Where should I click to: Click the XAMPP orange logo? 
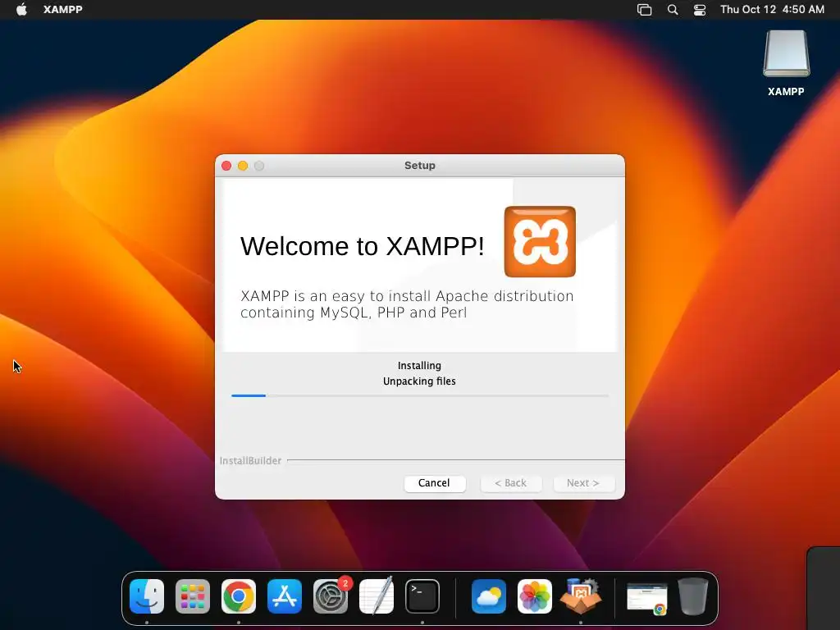[x=540, y=242]
